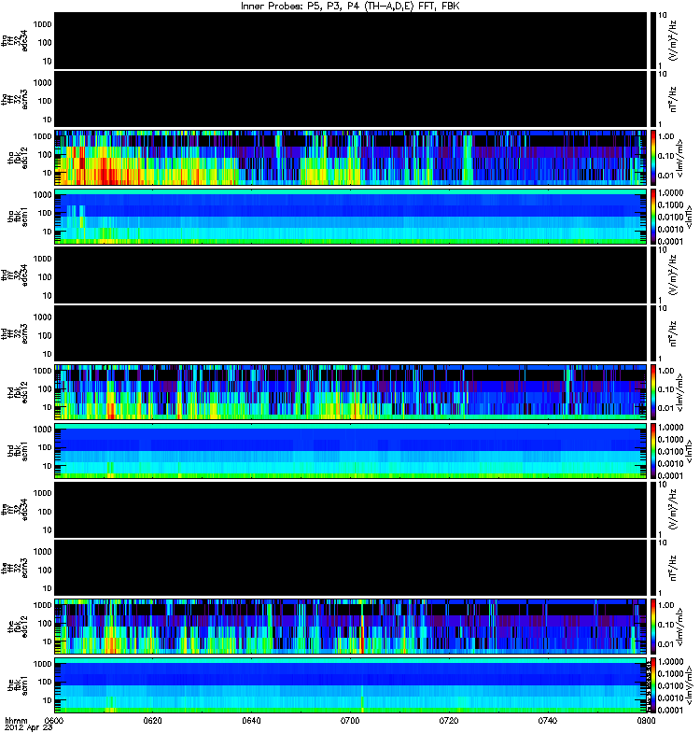Click the 10 tick of the fbk scm1 panel
700x747 pixels.
click(48, 701)
